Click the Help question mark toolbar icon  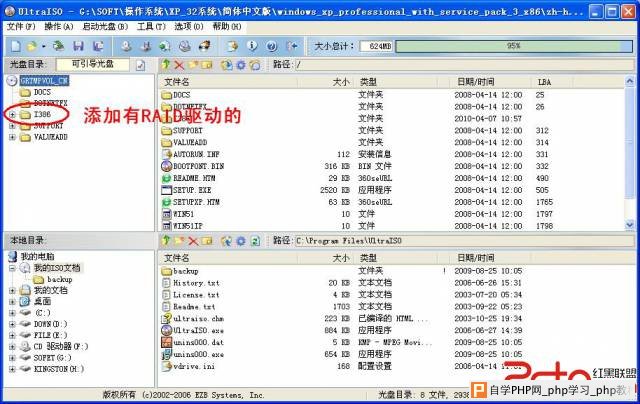pyautogui.click(x=272, y=46)
